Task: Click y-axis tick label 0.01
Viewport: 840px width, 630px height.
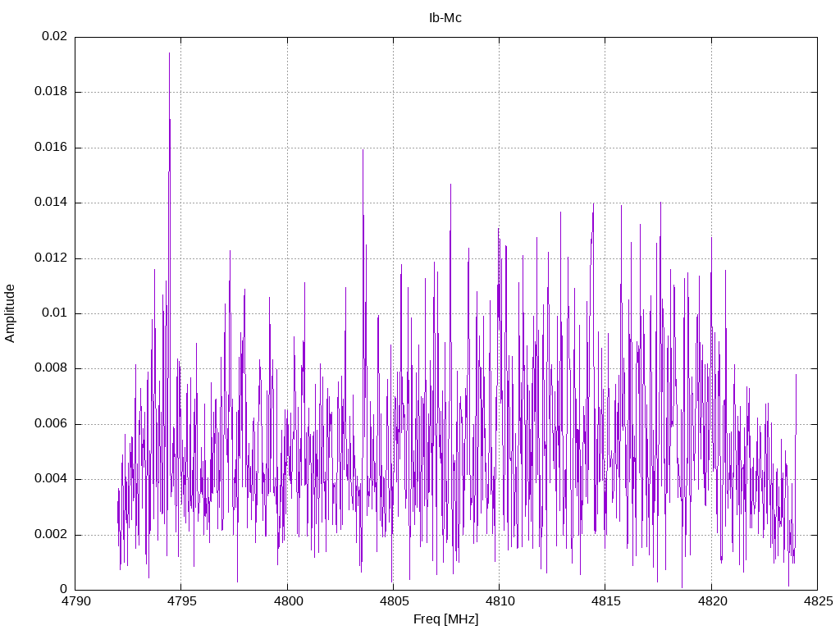Action: coord(55,313)
